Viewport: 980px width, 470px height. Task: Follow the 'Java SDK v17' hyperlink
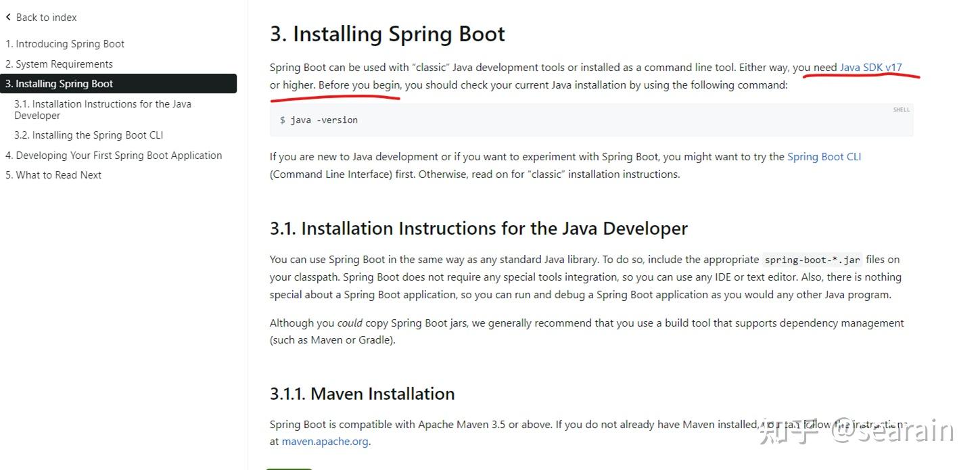(x=870, y=67)
